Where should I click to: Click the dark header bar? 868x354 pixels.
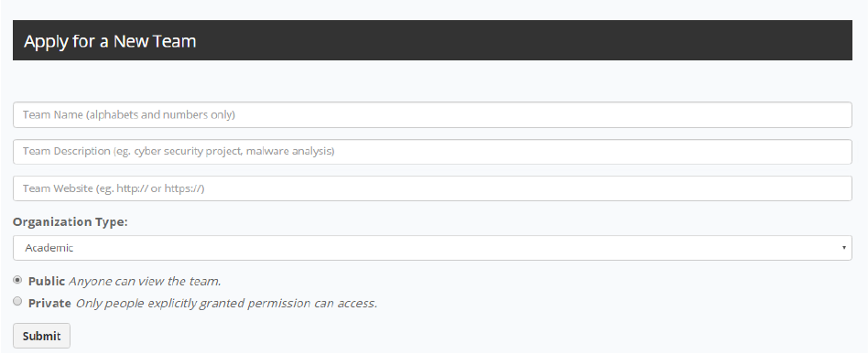(x=432, y=40)
